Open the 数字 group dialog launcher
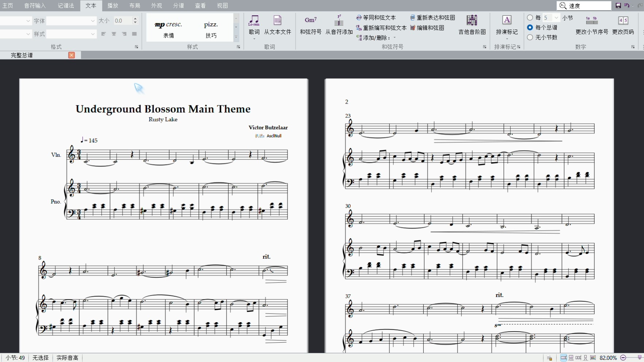This screenshot has width=644, height=362. click(x=633, y=47)
